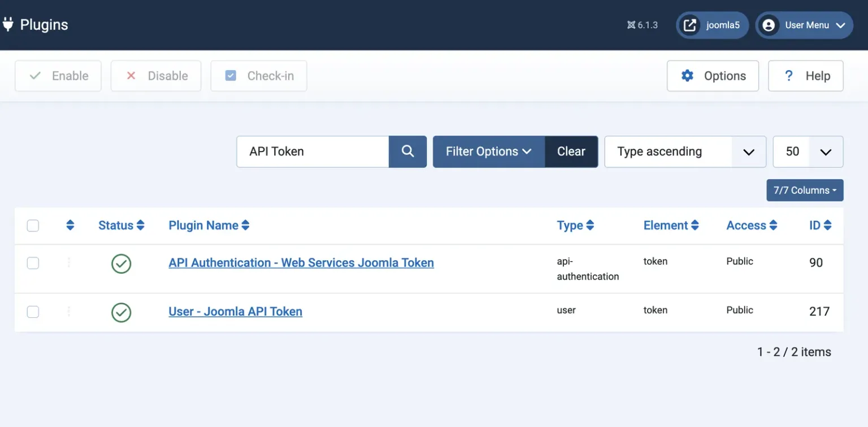
Task: Click ID value 90
Action: click(816, 262)
